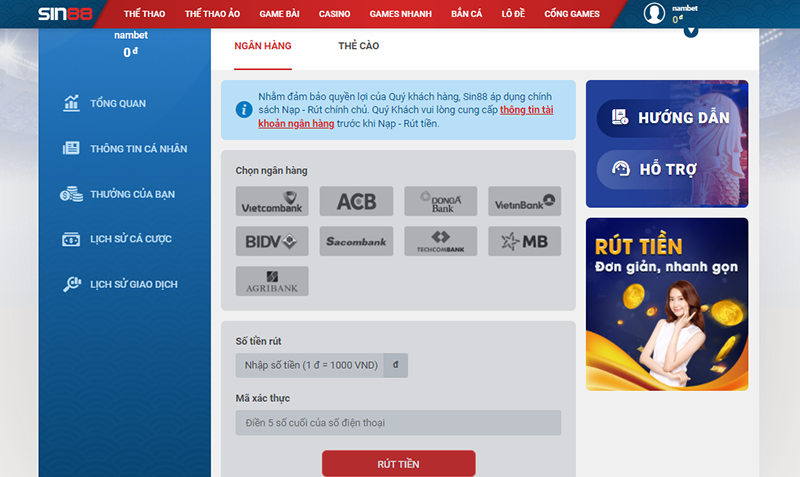Select the Agribank logo
The image size is (800, 477).
point(272,281)
